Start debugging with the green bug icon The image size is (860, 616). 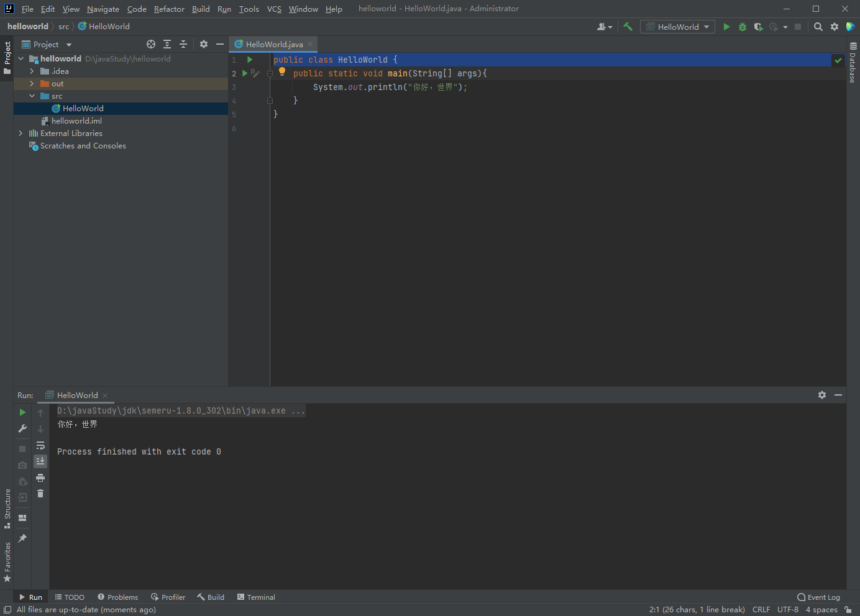click(742, 27)
